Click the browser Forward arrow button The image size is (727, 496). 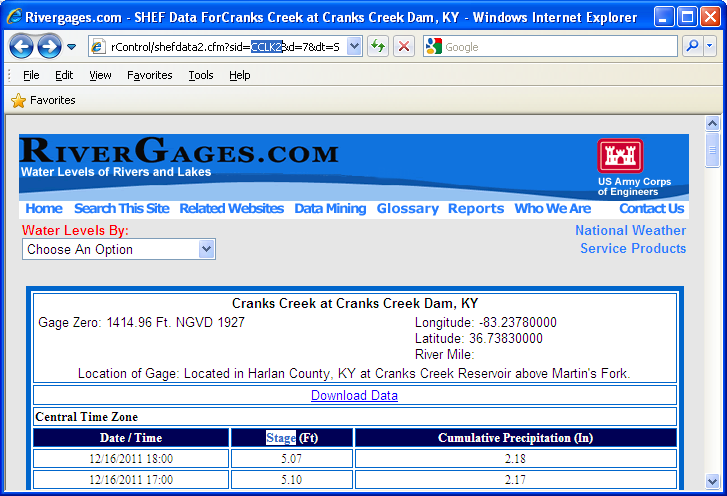click(49, 46)
